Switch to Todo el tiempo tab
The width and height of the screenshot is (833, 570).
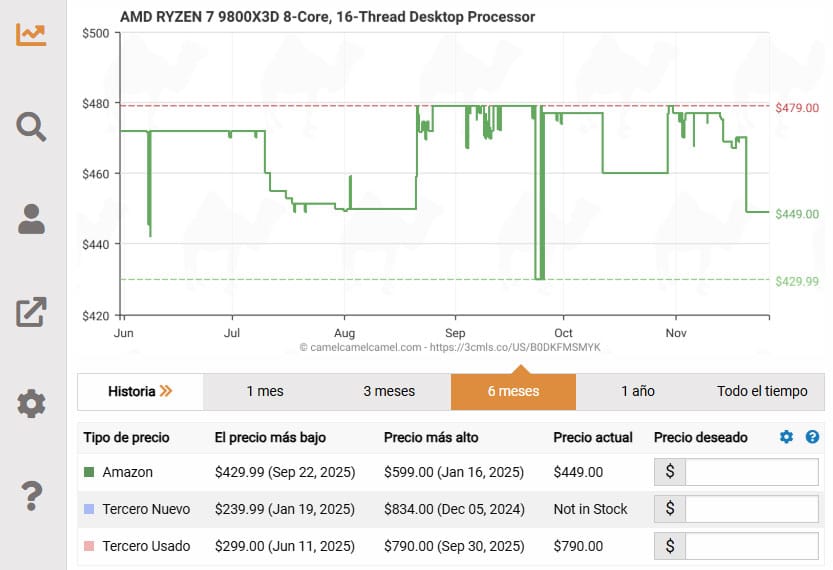[762, 392]
